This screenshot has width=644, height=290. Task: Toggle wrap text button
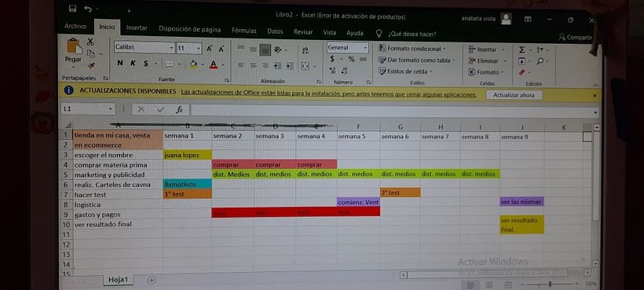coord(306,50)
